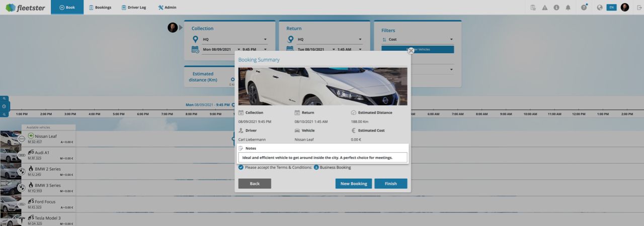
Task: Click the Nissan Leaf vehicle thumbnail in list
Action: tap(9, 139)
